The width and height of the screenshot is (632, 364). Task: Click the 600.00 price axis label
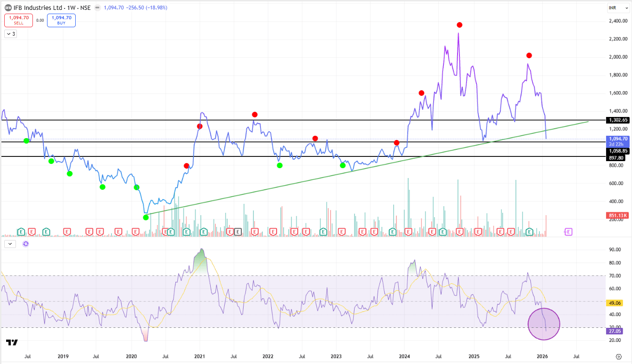[615, 184]
